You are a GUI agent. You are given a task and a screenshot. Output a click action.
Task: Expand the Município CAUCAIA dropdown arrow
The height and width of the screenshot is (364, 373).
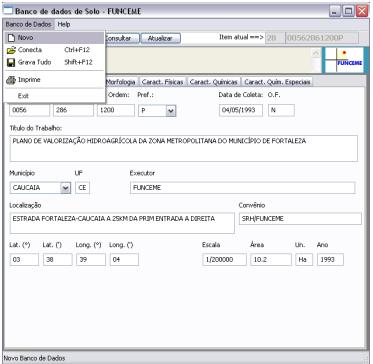pyautogui.click(x=65, y=188)
